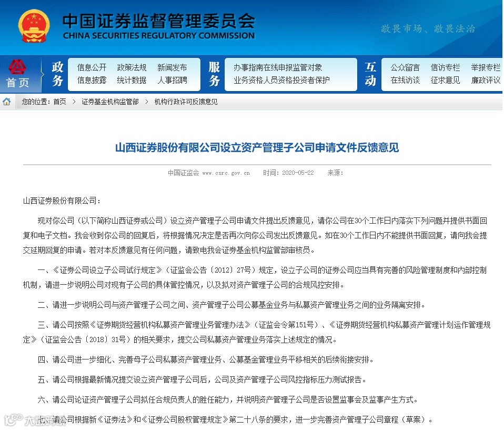The image size is (504, 430).
Task: Open 廉政评议 link
Action: (x=486, y=80)
